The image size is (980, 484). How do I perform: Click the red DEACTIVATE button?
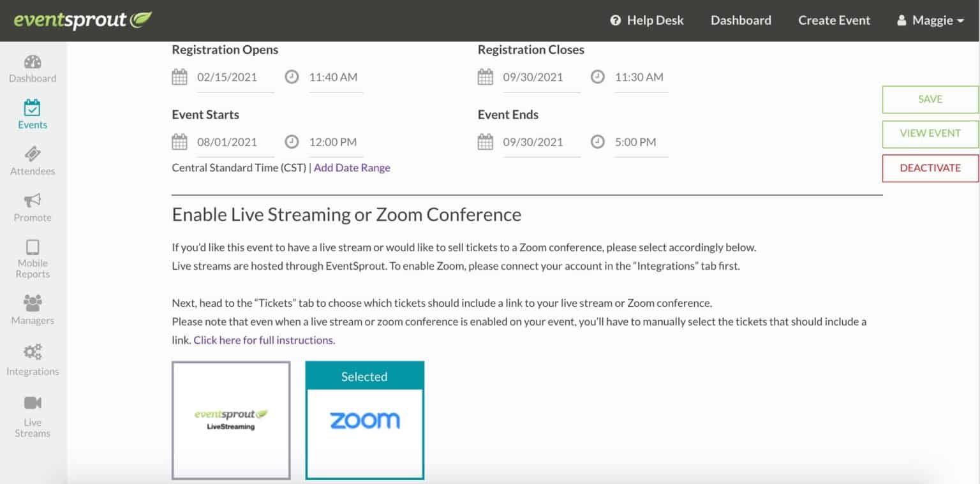pos(930,168)
